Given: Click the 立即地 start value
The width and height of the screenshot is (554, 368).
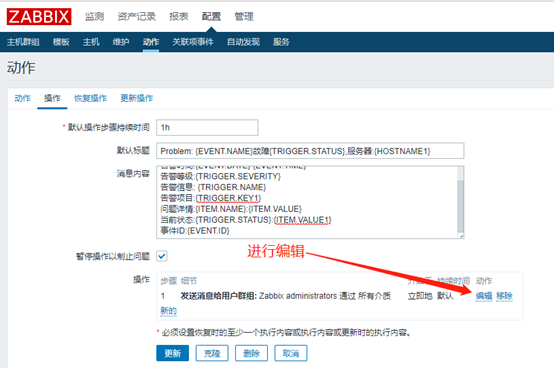Looking at the screenshot, I should [x=420, y=296].
